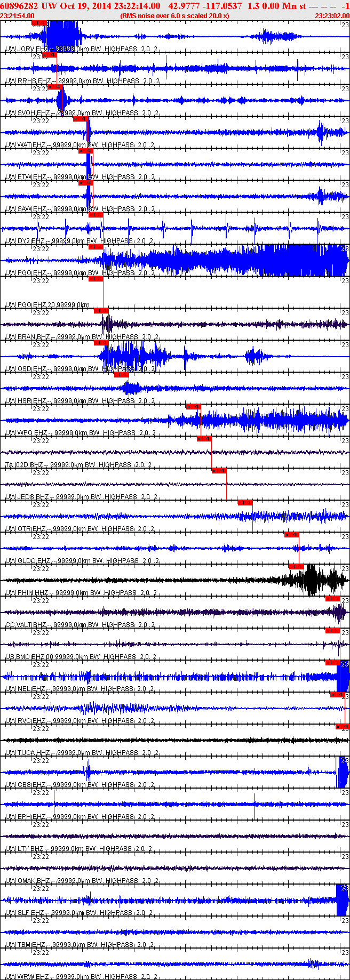Select the UW JED8 BHZ station label

tap(82, 497)
